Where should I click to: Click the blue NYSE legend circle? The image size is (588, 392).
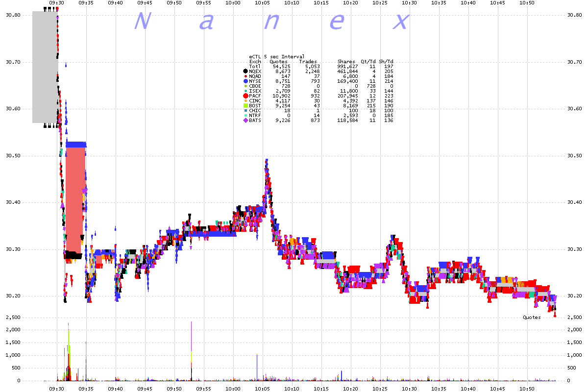point(245,81)
